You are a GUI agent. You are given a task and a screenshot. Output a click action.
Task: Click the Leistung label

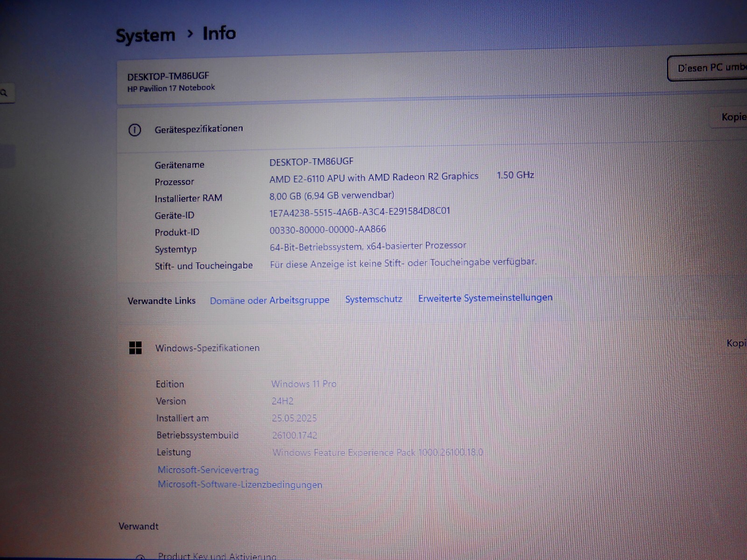click(x=174, y=452)
